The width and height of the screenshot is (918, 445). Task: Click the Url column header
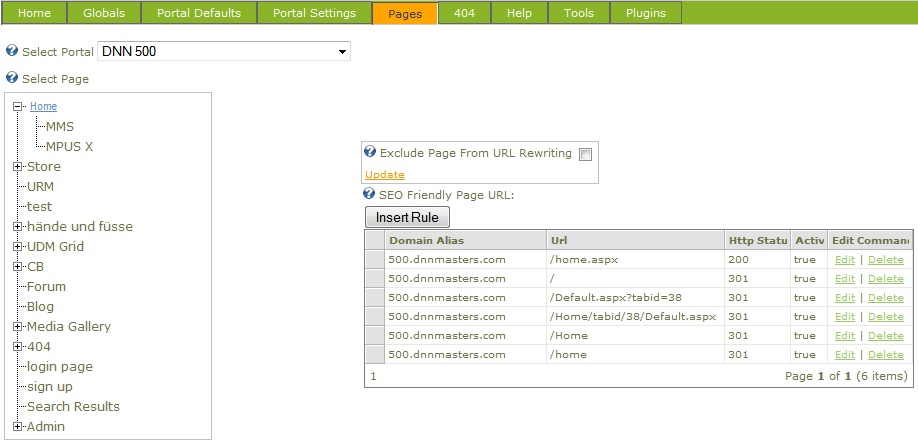[x=635, y=240]
